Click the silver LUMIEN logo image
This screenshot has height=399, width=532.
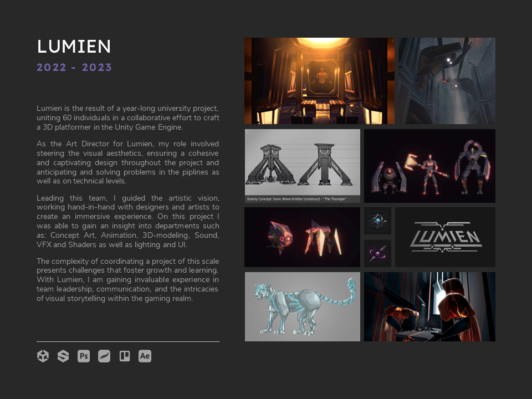445,237
